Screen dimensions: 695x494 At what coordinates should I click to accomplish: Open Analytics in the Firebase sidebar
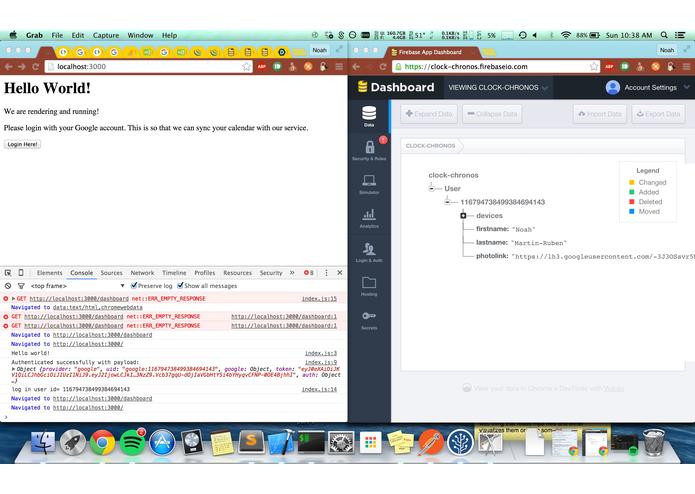[369, 218]
